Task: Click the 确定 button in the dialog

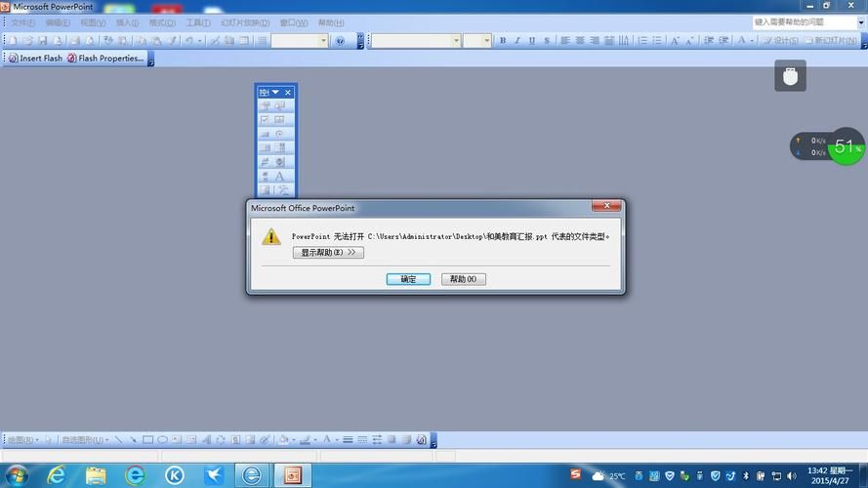Action: pyautogui.click(x=408, y=279)
